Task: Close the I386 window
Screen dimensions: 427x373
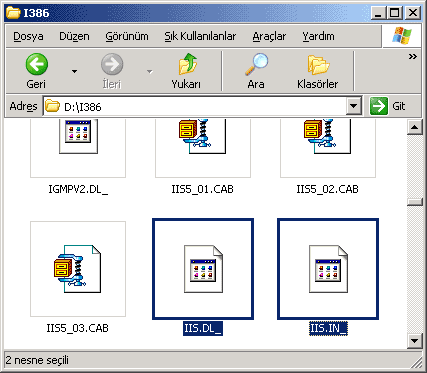Action: coord(413,13)
